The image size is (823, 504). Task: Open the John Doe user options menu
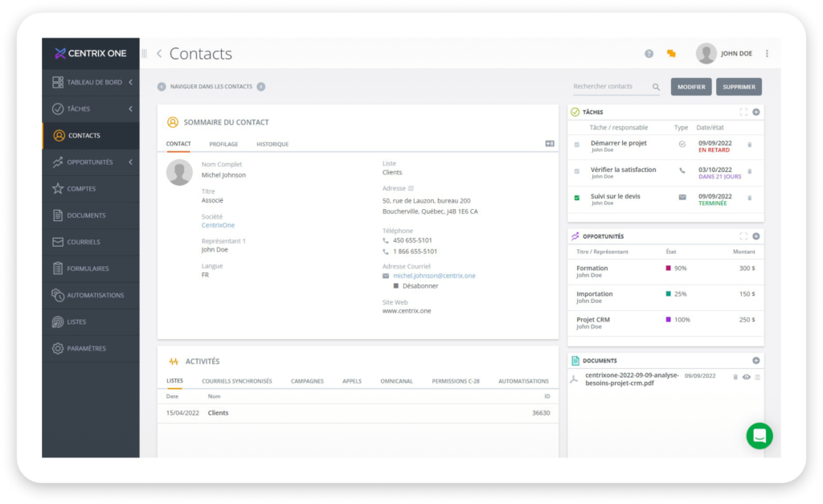click(x=767, y=54)
